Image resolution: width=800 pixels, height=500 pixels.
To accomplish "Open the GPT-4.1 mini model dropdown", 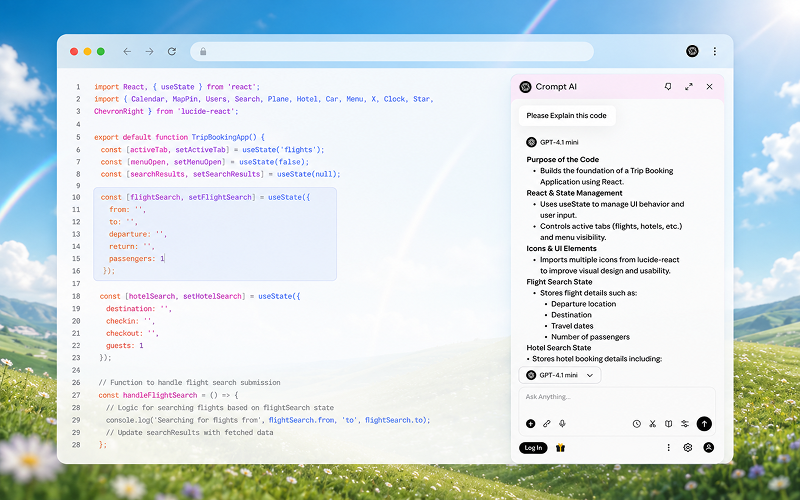I will point(560,375).
